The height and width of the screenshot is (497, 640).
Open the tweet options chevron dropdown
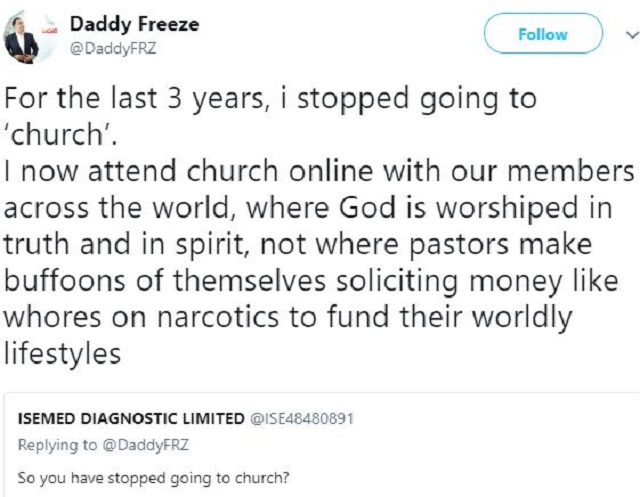coord(627,34)
